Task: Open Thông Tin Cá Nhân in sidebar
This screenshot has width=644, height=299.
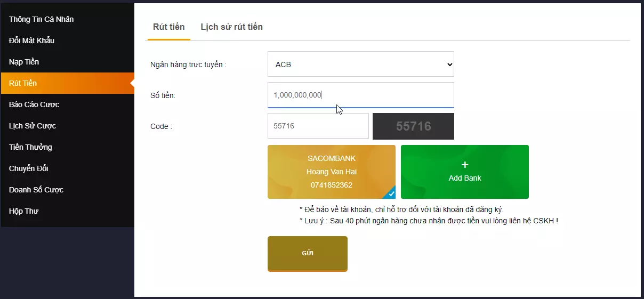Action: [x=42, y=19]
